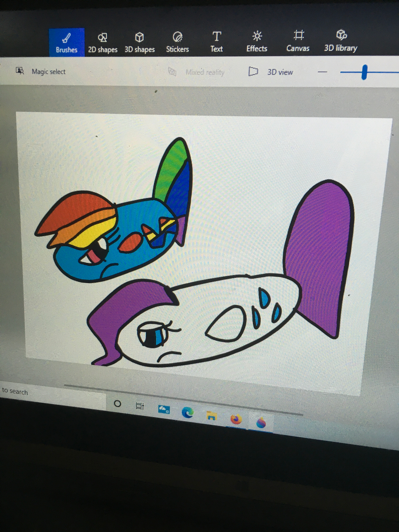Switch to 3D shapes tab

140,43
